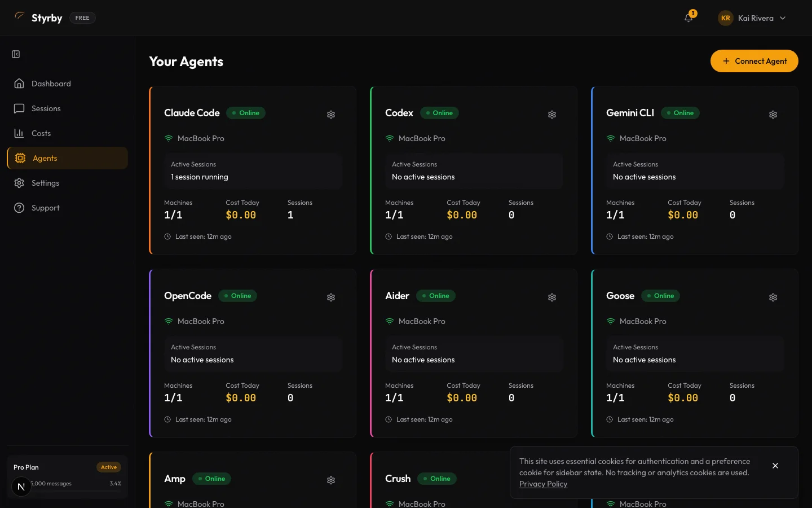Open Gemini CLI agent settings gear
The width and height of the screenshot is (812, 508).
pos(773,115)
